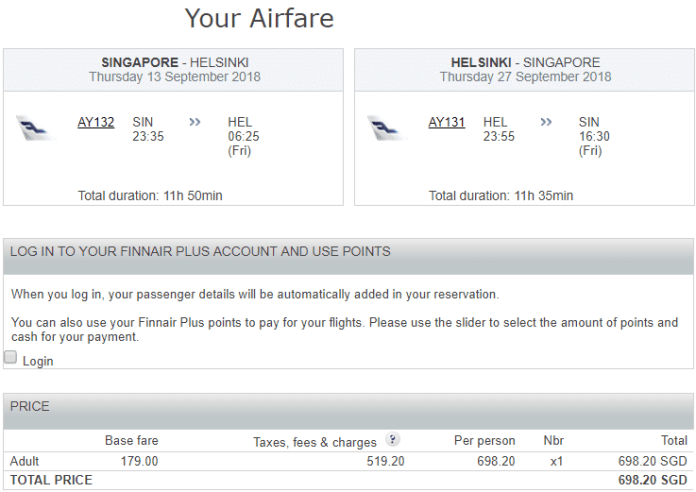Click the double arrow between HEL and SIN return
Viewport: 696px width, 492px height.
(546, 122)
